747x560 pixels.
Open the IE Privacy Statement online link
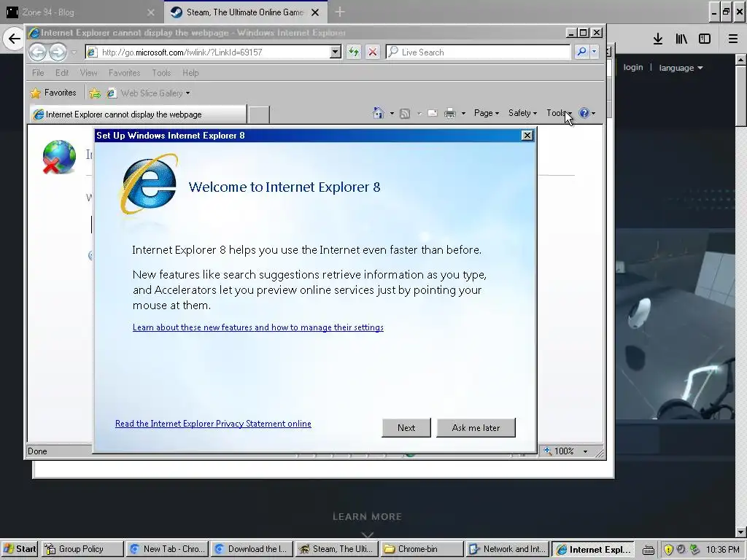tap(214, 424)
